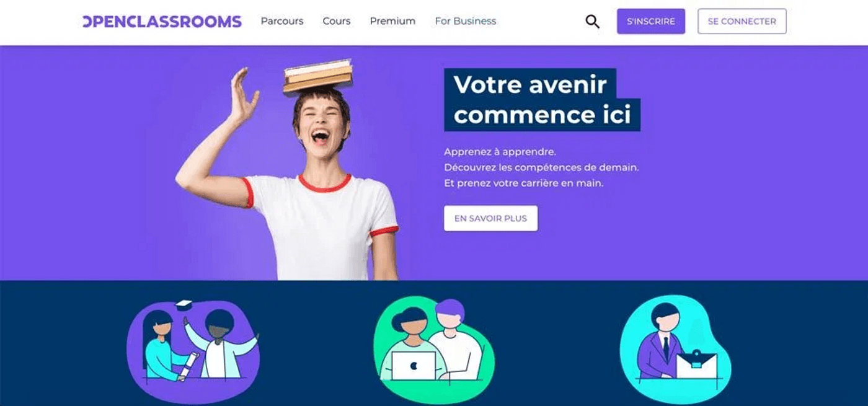Click the graduation cap in purple illustration

[184, 304]
